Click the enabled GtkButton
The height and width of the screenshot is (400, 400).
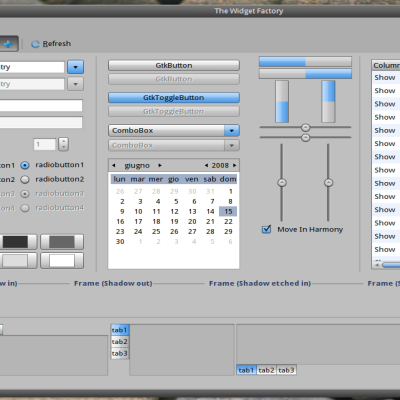point(174,65)
